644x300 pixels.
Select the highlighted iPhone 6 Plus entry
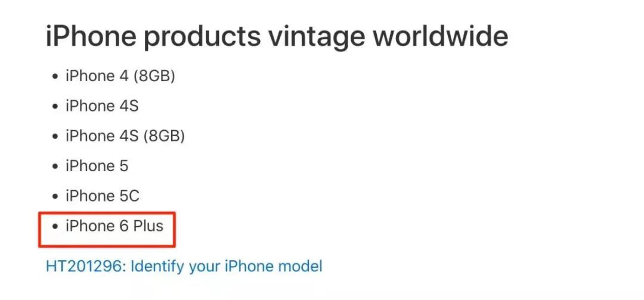(x=114, y=226)
